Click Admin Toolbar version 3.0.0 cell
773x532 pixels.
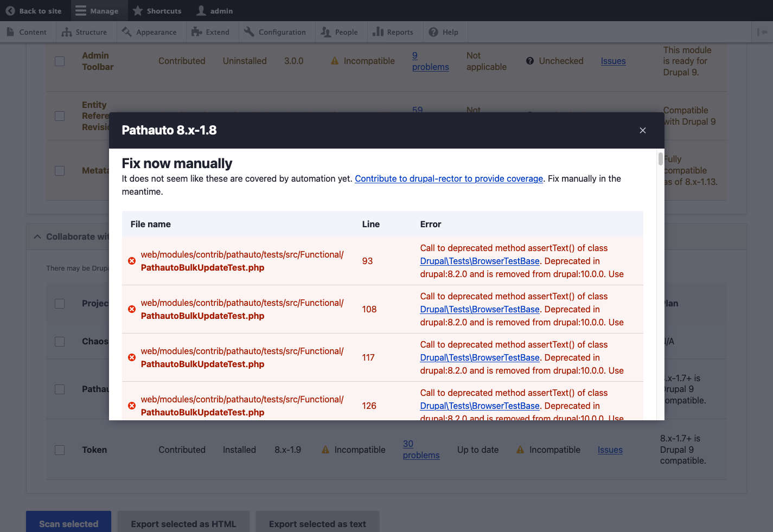point(293,61)
